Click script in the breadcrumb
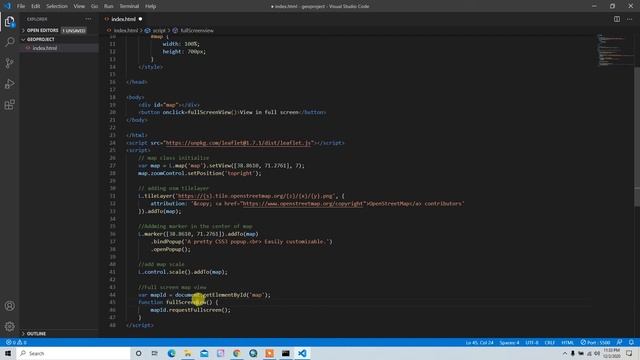Viewport: 640px width, 360px height. 159,31
